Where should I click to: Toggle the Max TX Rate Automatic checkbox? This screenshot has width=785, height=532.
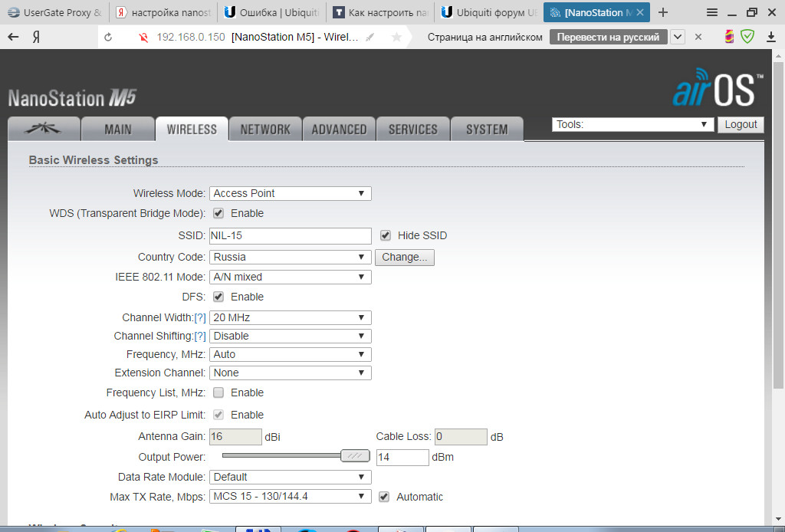point(384,497)
